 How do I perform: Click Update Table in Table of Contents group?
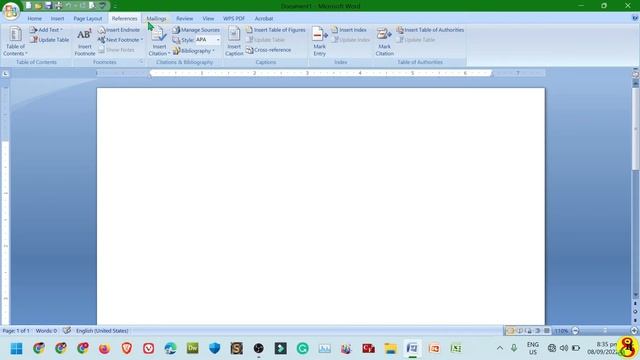(x=49, y=40)
